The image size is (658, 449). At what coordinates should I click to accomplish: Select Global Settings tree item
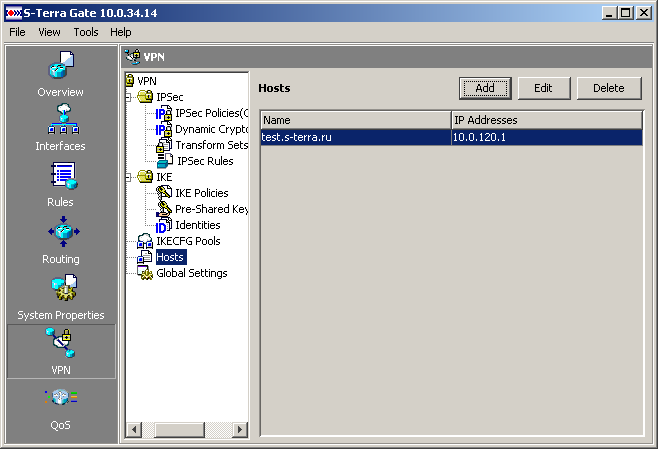[192, 273]
